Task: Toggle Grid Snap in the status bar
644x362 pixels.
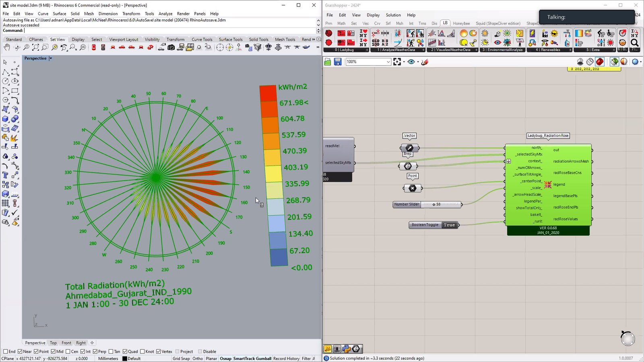Action: coord(181,358)
